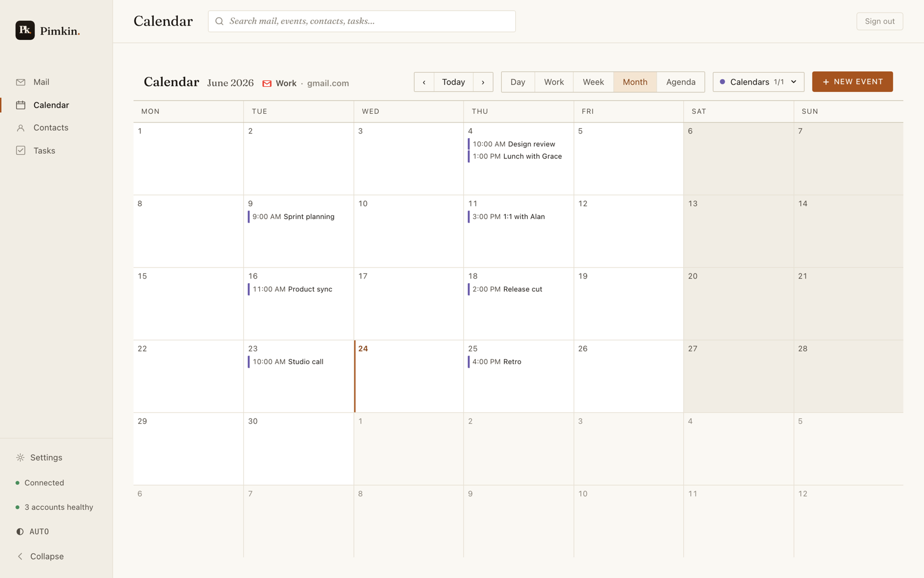924x578 pixels.
Task: Switch to the Work view tab
Action: pyautogui.click(x=554, y=82)
